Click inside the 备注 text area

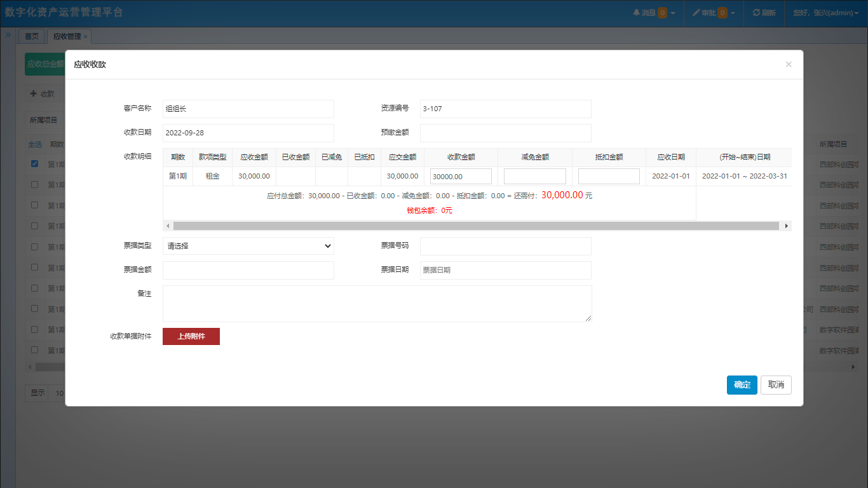coord(377,303)
